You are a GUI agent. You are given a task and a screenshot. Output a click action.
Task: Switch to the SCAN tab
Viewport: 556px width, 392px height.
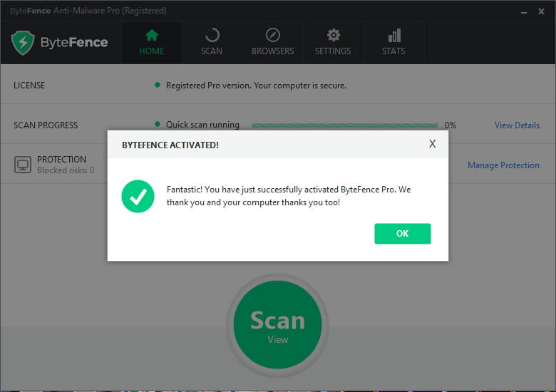212,43
